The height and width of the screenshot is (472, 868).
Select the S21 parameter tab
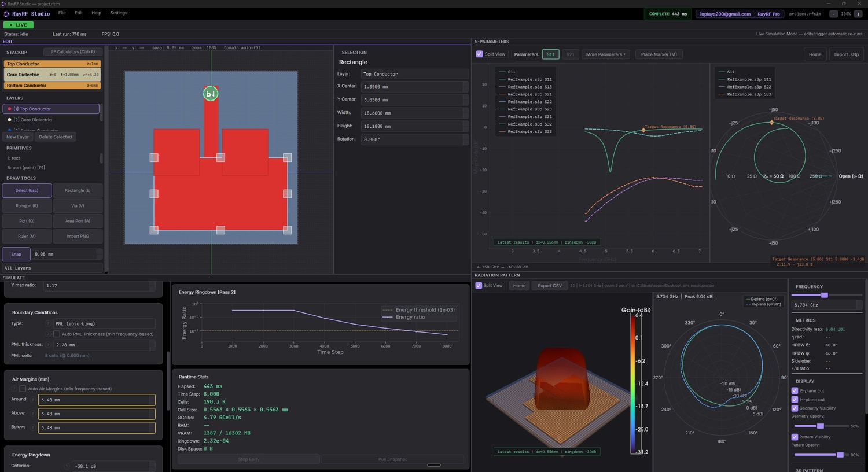pos(571,54)
